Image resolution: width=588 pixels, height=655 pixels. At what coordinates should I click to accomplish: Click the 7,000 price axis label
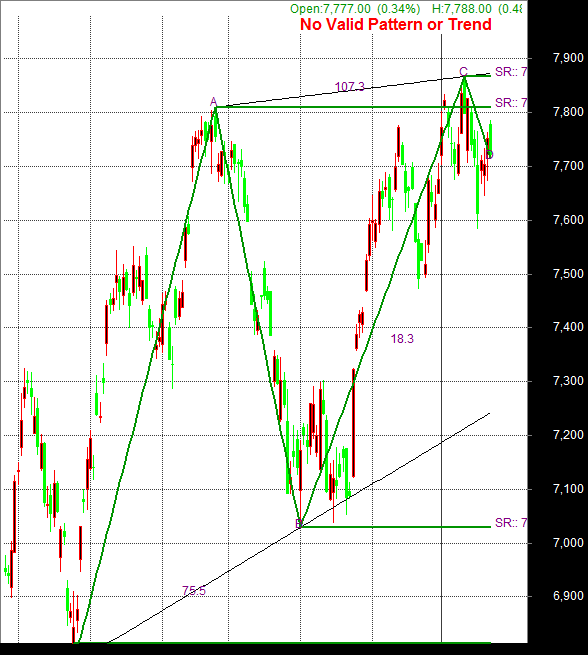[568, 543]
